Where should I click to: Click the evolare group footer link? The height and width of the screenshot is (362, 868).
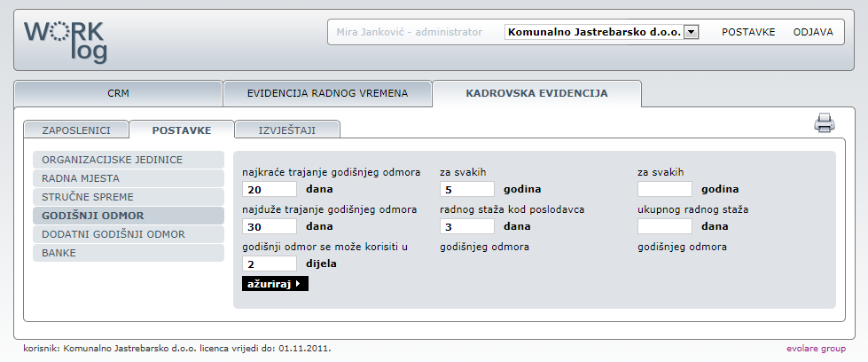tap(816, 349)
